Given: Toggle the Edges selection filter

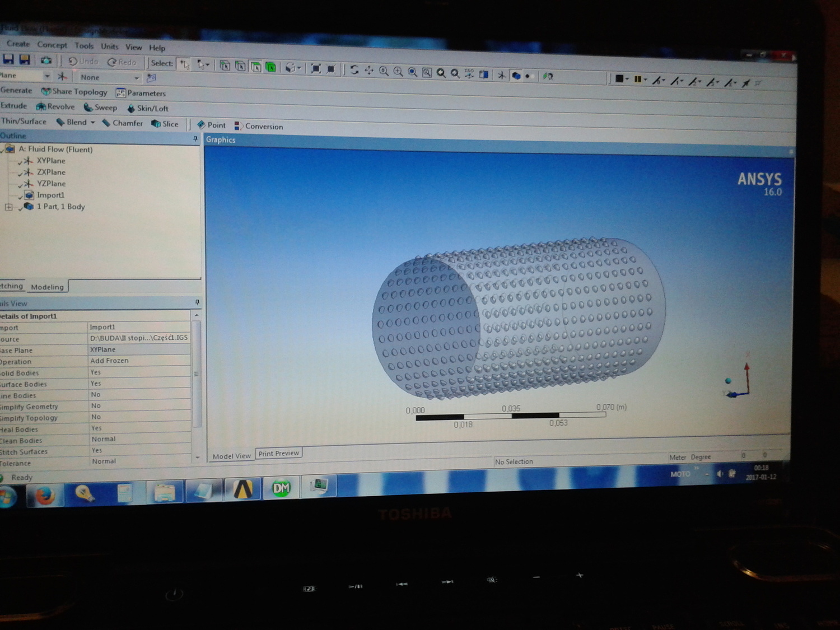Looking at the screenshot, I should pyautogui.click(x=240, y=66).
